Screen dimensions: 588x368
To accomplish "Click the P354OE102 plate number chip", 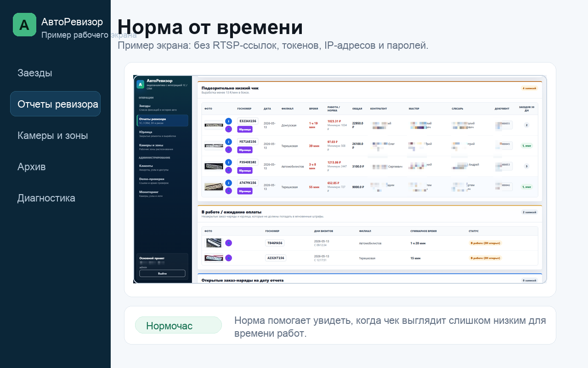I will 248,162.
